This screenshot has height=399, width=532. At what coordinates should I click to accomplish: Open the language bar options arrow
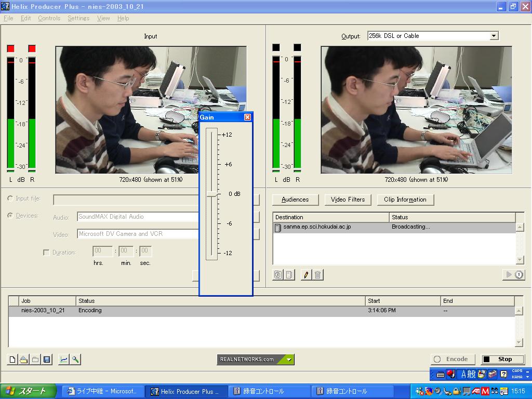pyautogui.click(x=527, y=377)
